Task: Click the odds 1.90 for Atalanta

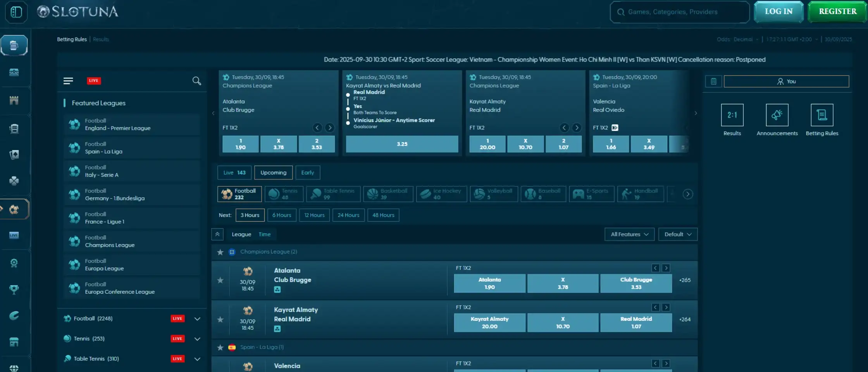Action: [489, 283]
